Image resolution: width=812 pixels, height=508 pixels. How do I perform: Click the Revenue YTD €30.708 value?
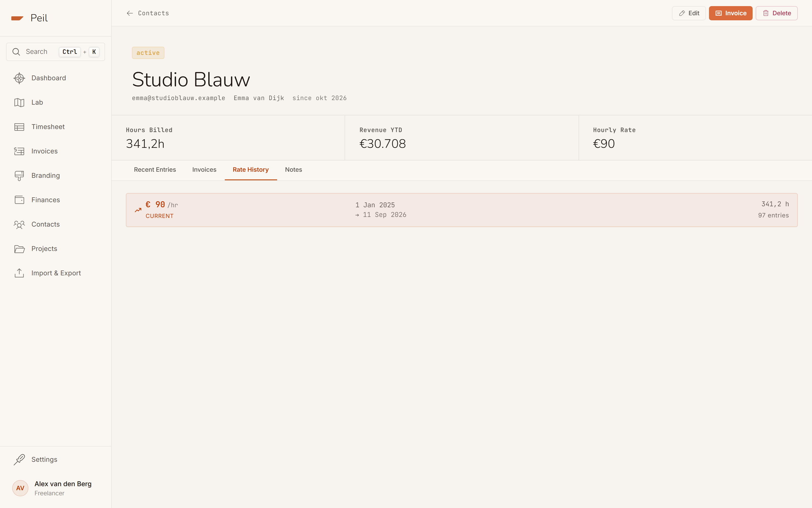(382, 144)
